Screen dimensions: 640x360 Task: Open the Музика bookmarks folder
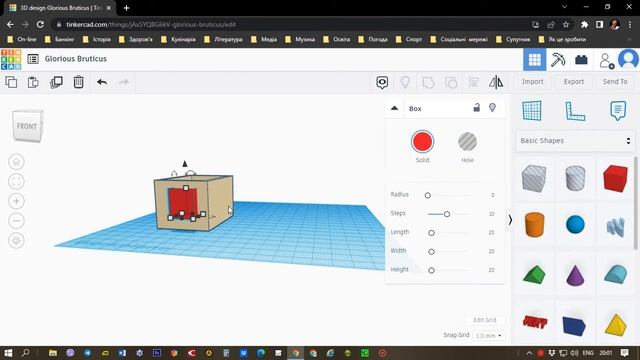[300, 40]
